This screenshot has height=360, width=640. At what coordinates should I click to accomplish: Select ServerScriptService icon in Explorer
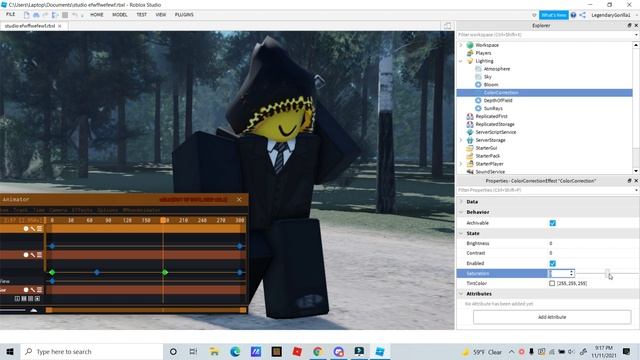pos(470,132)
